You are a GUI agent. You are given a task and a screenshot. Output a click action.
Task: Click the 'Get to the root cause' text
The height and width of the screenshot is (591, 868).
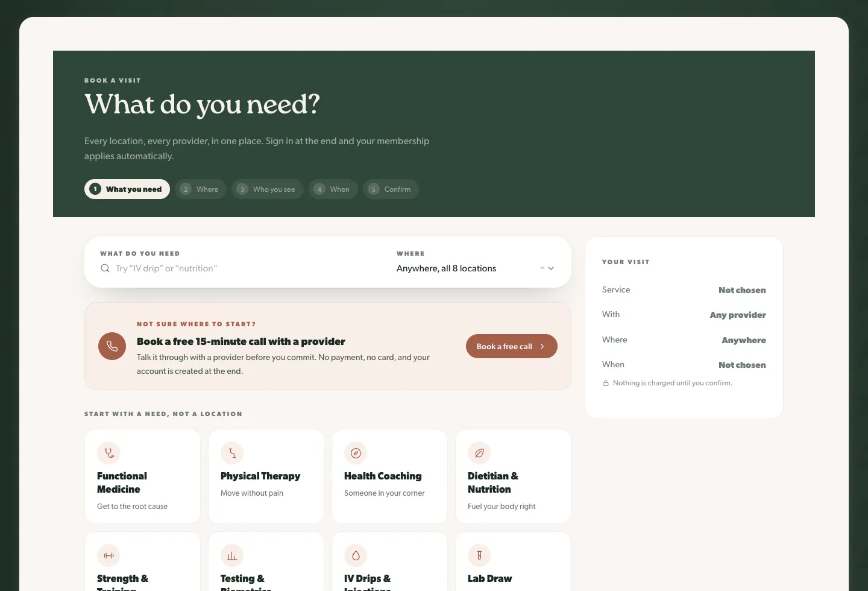pos(132,507)
